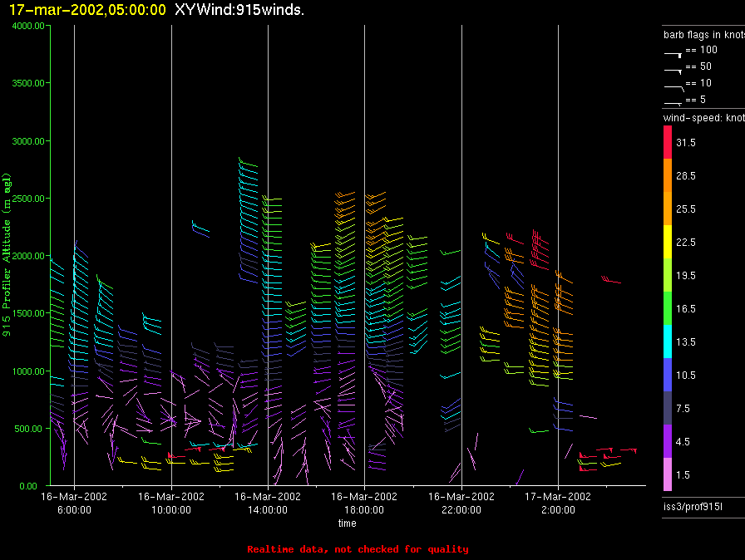Click the 500.00 altitude tick label

point(28,429)
